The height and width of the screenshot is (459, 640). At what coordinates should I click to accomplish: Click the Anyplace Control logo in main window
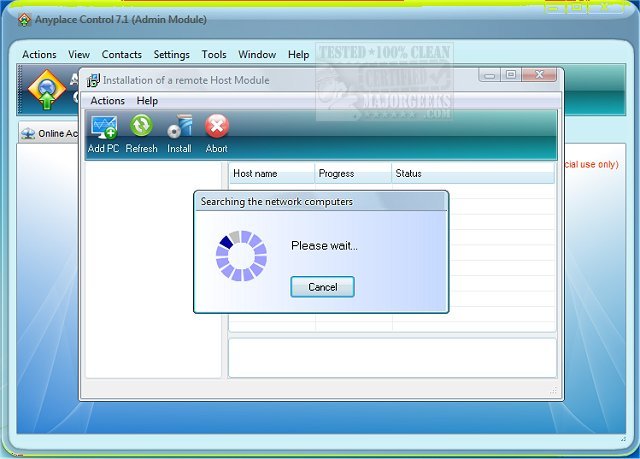click(x=47, y=90)
